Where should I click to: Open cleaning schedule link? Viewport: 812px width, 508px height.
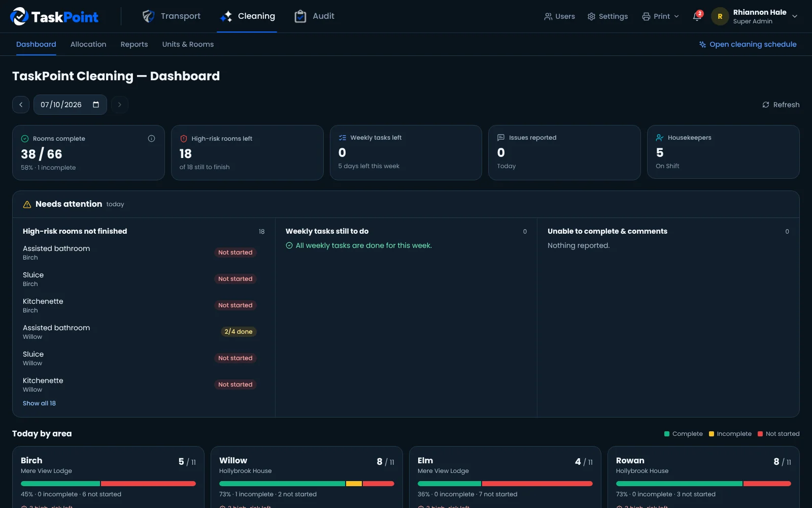pyautogui.click(x=748, y=44)
